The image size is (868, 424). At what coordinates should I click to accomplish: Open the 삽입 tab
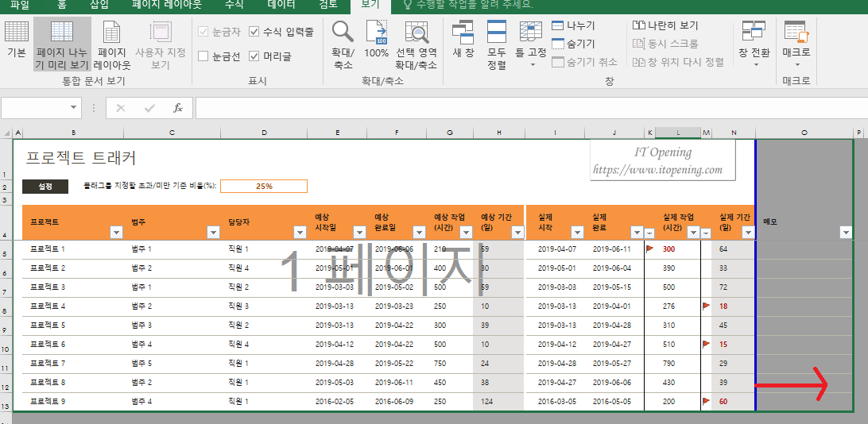[99, 5]
